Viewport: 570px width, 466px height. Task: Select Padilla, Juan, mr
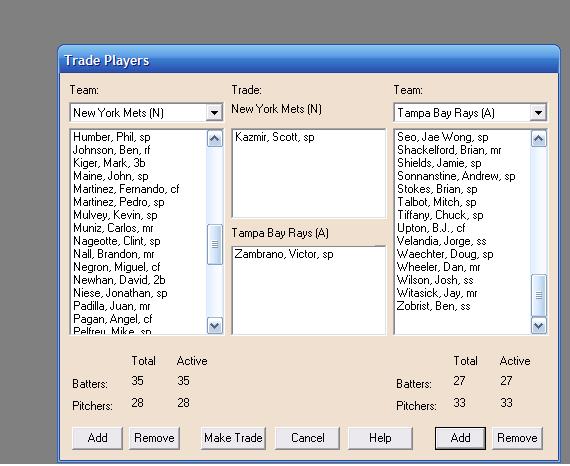[112, 306]
